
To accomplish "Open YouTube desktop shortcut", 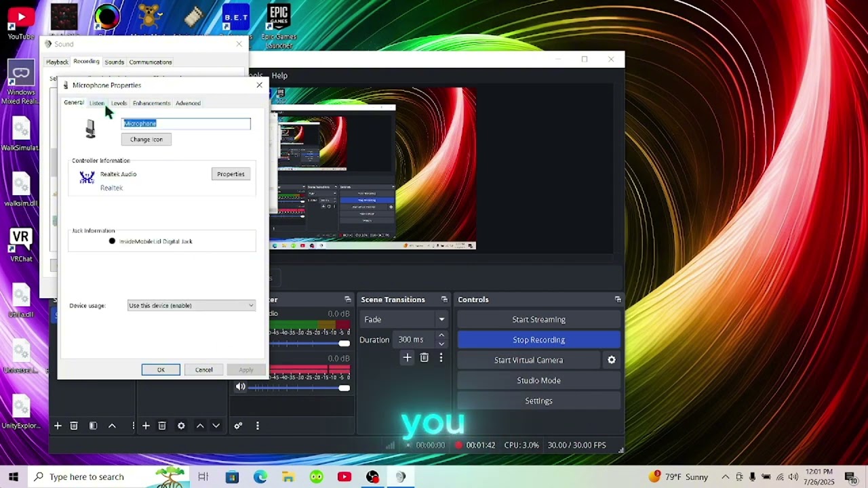I will (x=20, y=22).
